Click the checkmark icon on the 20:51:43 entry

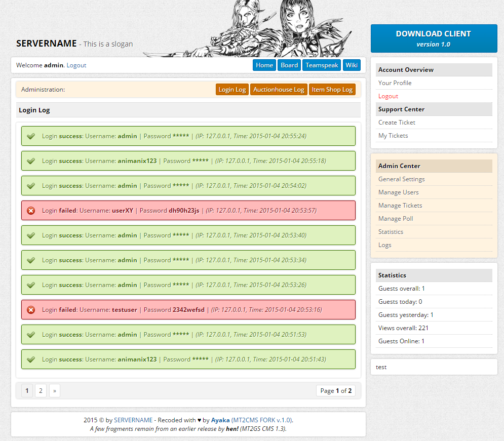coord(31,359)
